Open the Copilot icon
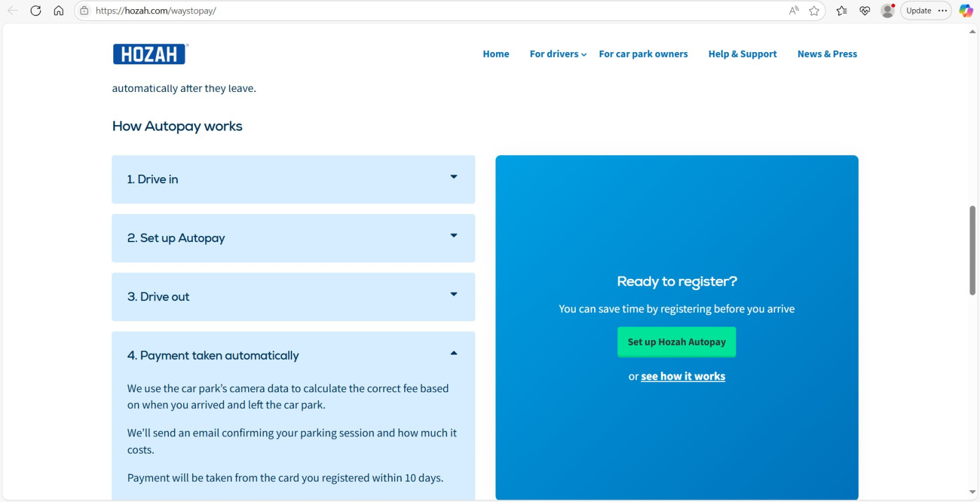Image resolution: width=980 pixels, height=502 pixels. (966, 10)
